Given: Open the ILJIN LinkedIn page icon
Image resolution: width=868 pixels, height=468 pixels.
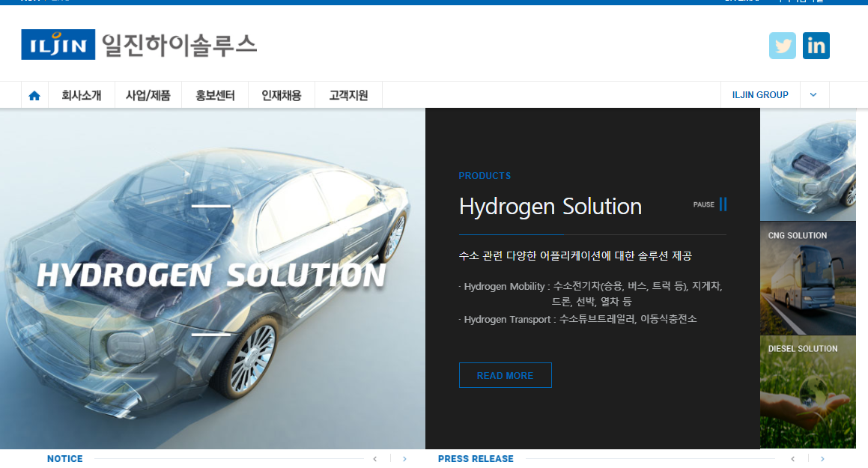Looking at the screenshot, I should click(x=816, y=46).
